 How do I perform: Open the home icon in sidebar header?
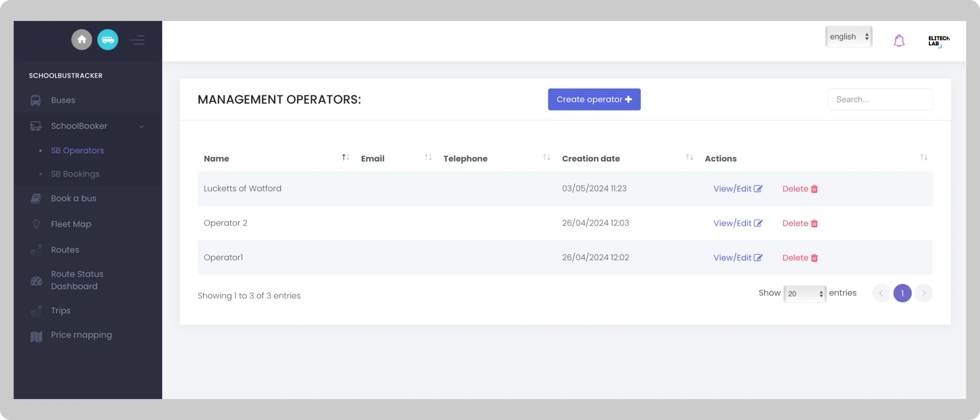pos(82,40)
